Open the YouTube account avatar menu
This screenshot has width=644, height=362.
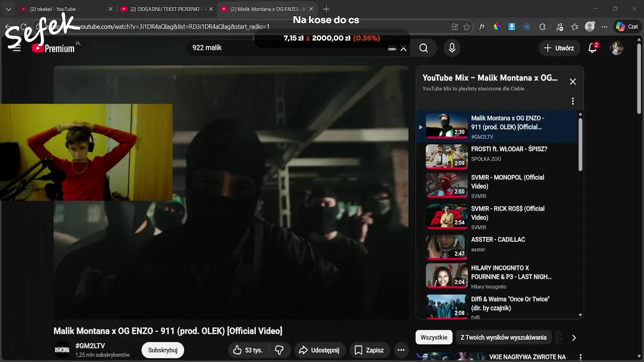[x=617, y=48]
